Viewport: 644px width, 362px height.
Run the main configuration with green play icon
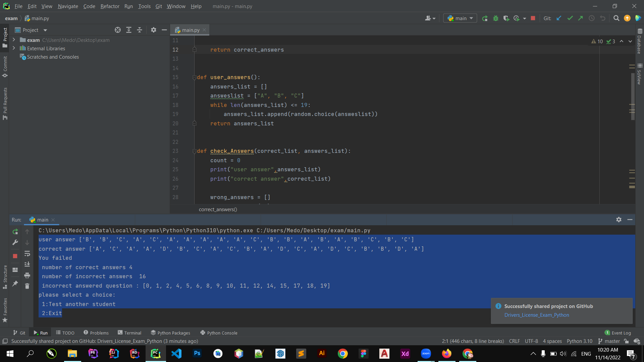[485, 18]
